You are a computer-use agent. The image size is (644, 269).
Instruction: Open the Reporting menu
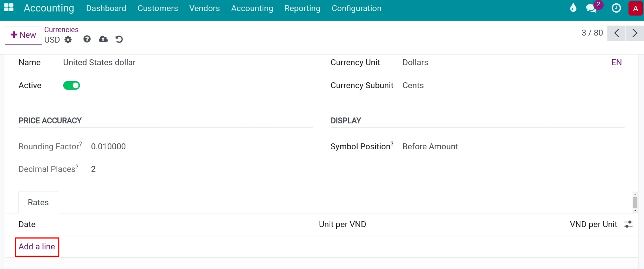[x=302, y=8]
